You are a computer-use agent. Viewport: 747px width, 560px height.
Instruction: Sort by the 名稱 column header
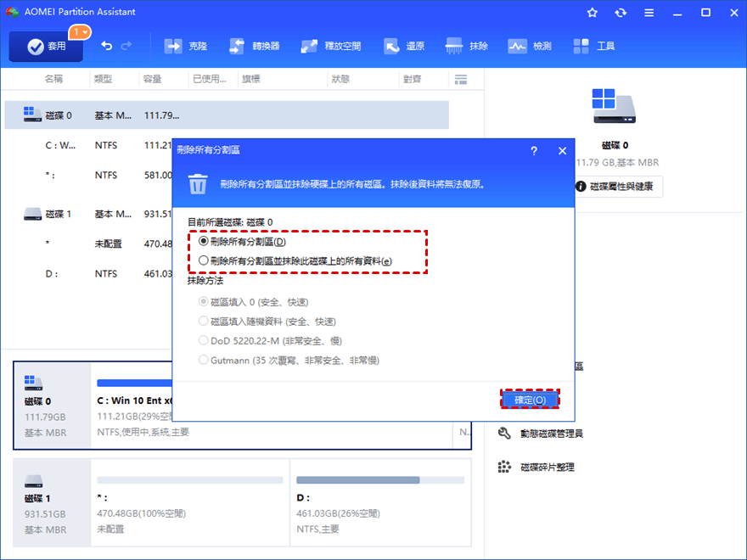click(x=53, y=79)
